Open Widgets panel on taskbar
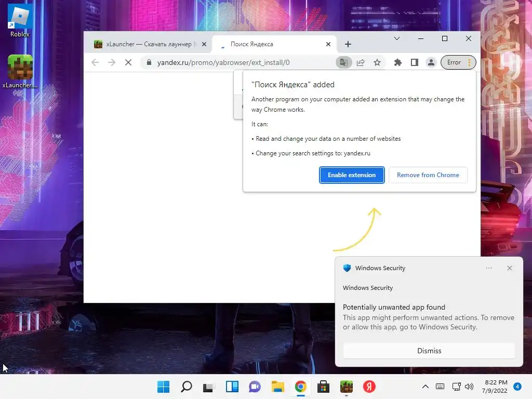This screenshot has height=399, width=532. (232, 387)
